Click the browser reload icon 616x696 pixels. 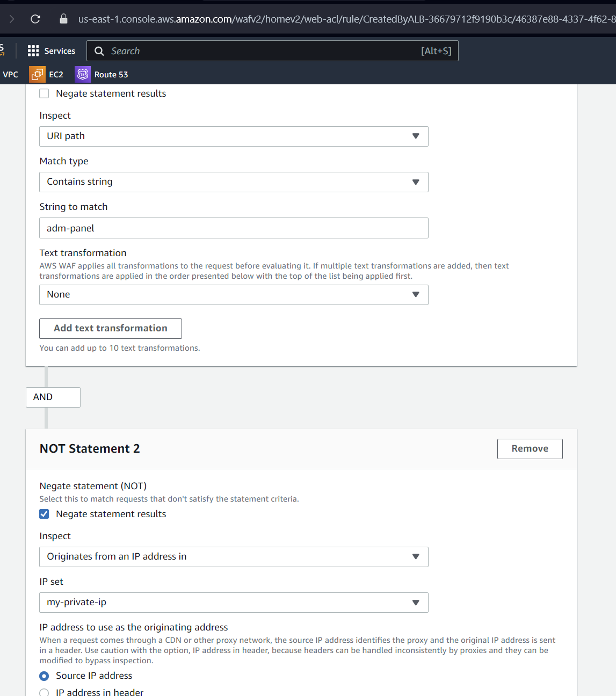35,19
